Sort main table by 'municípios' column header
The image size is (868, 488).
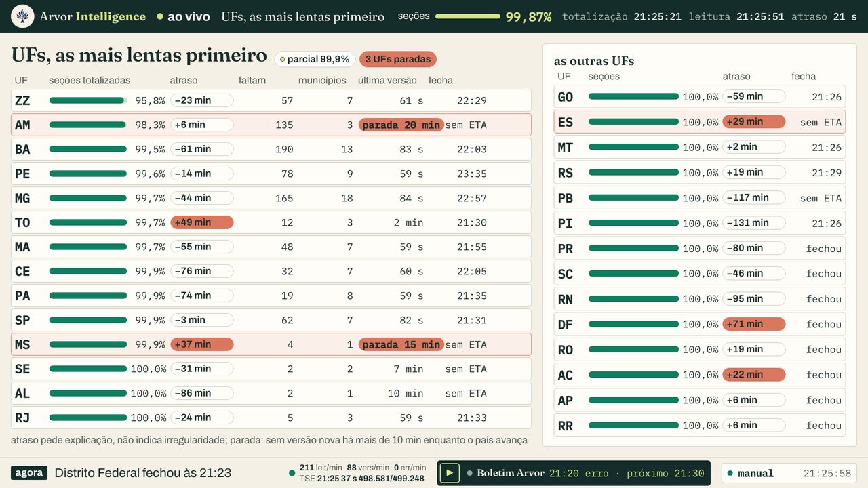coord(322,80)
